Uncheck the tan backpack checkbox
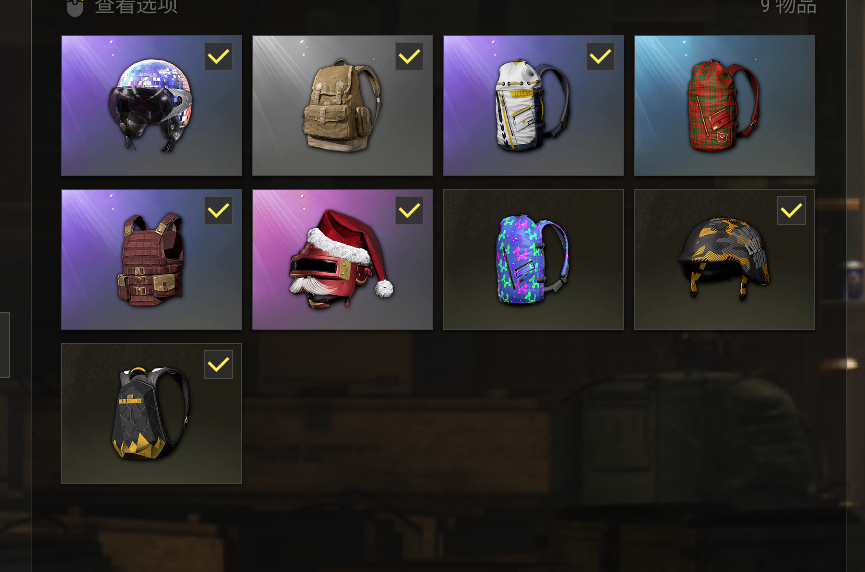 [x=409, y=56]
